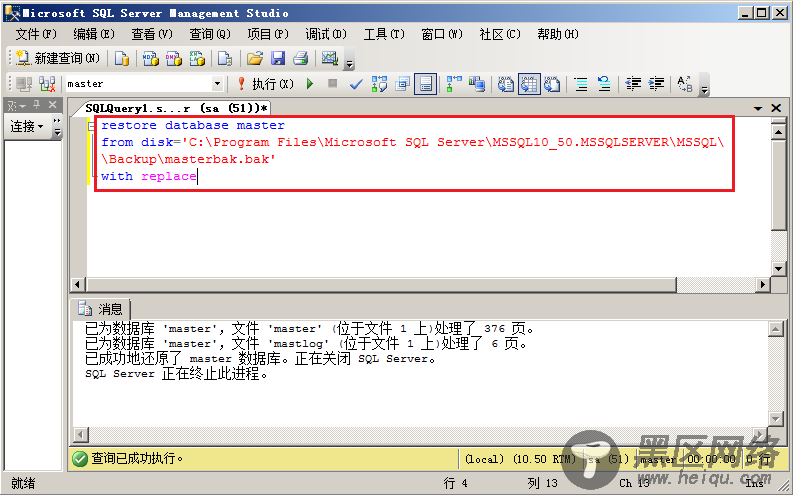Click the New Query (新建查询) button

click(x=58, y=58)
